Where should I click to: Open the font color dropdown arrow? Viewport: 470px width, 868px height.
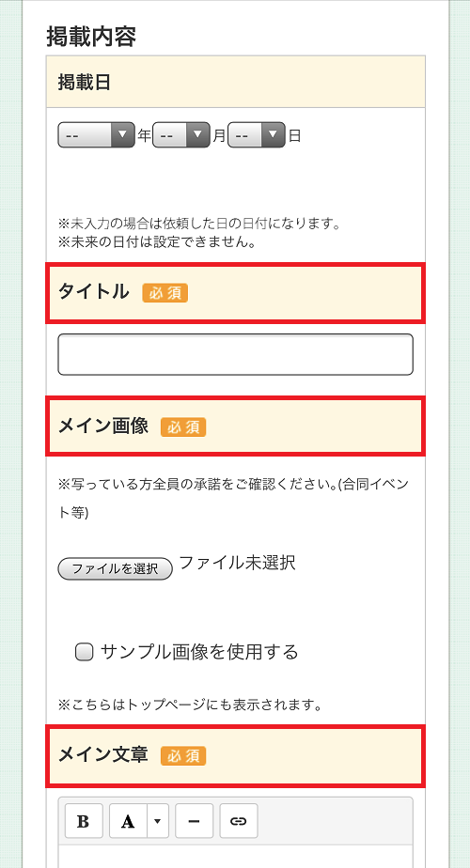157,820
